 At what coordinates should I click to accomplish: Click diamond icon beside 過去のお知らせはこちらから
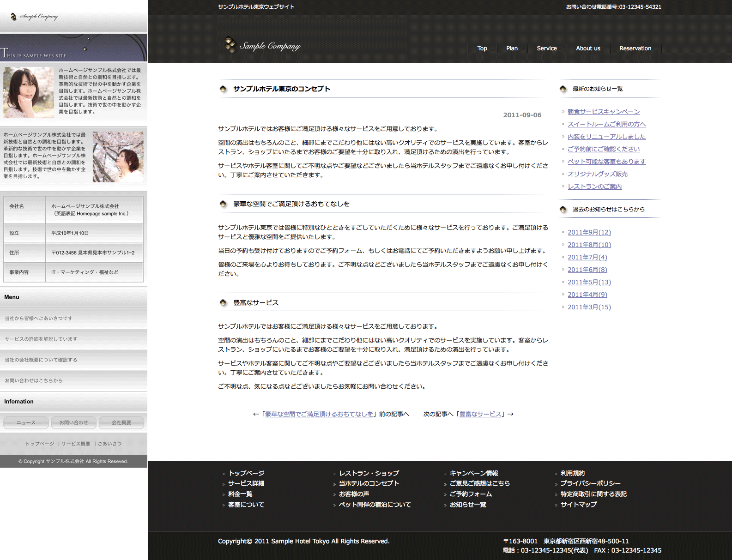[x=563, y=210]
